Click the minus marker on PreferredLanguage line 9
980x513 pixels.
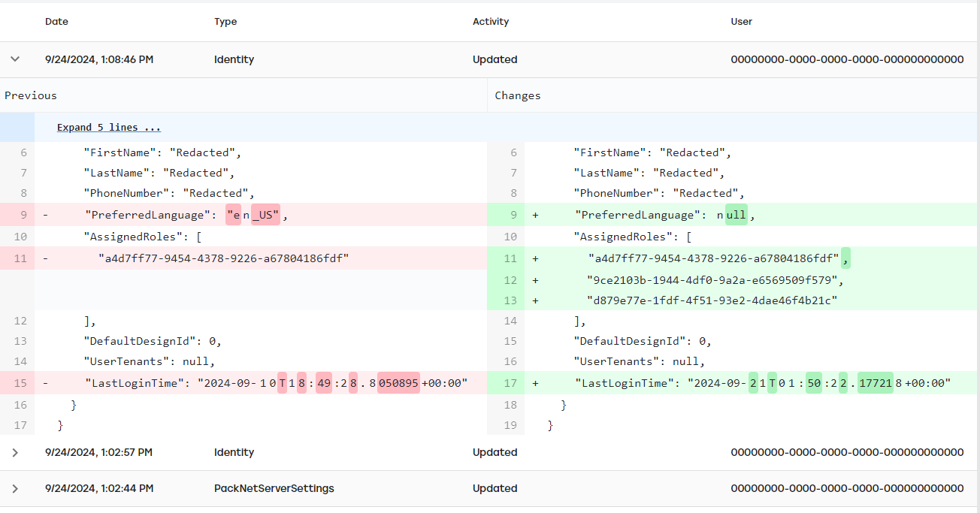click(44, 215)
